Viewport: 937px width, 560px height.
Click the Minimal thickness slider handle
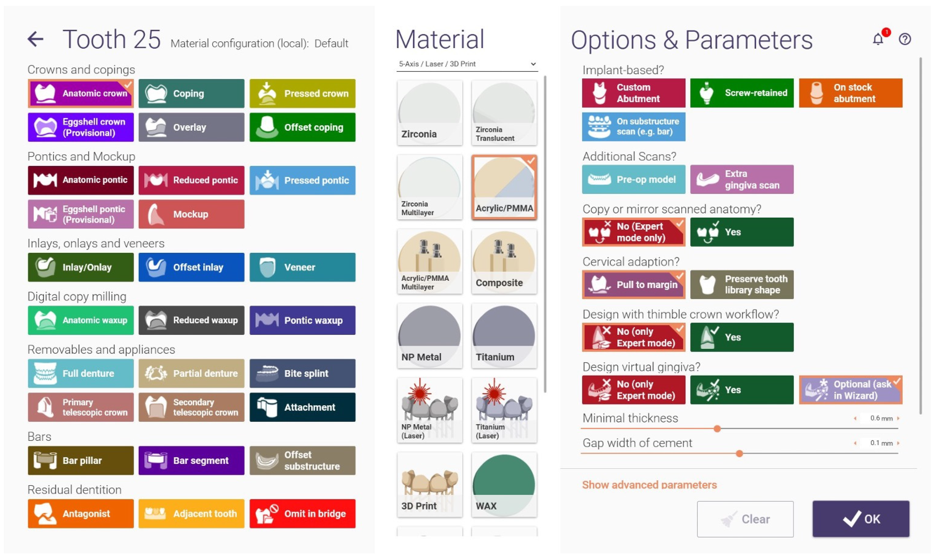click(717, 429)
